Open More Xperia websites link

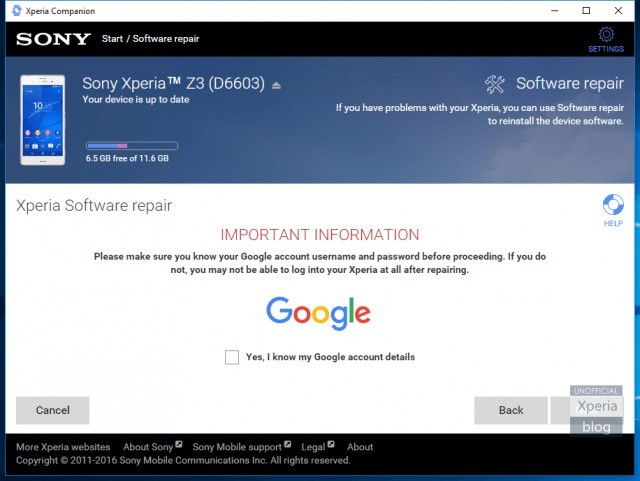(x=63, y=447)
